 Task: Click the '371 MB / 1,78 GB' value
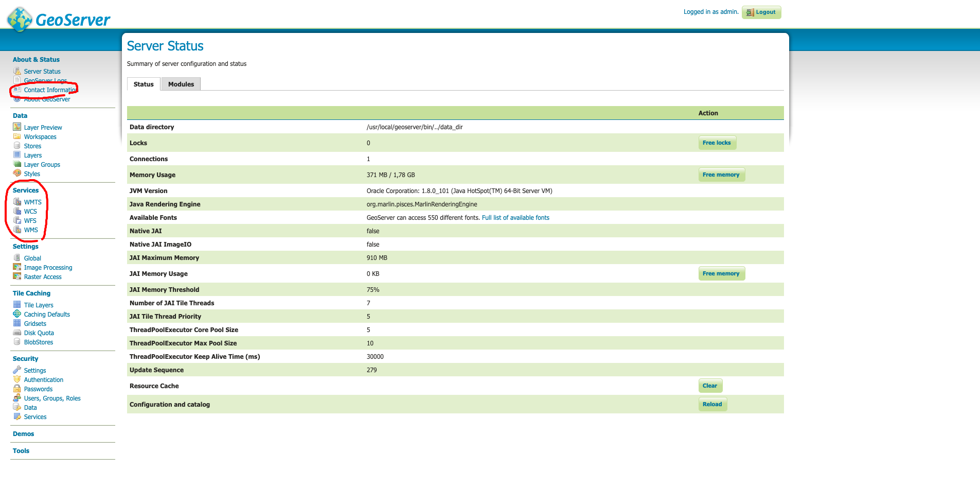pyautogui.click(x=391, y=175)
